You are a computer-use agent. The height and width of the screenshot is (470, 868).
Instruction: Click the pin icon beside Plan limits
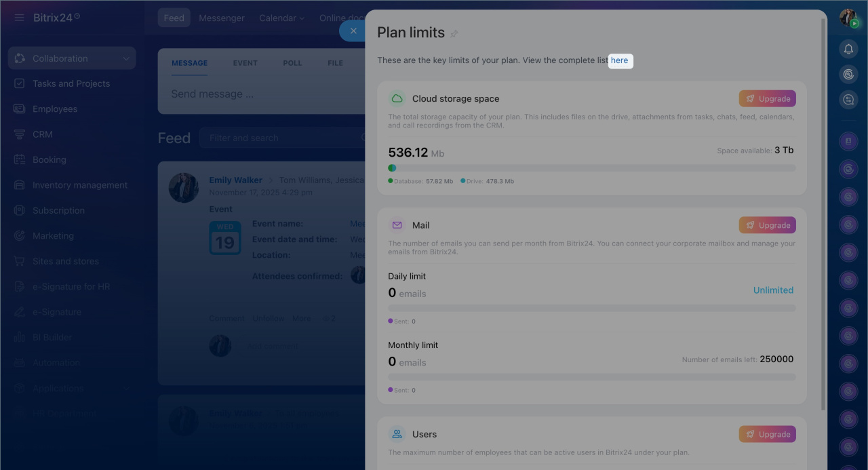(x=454, y=33)
